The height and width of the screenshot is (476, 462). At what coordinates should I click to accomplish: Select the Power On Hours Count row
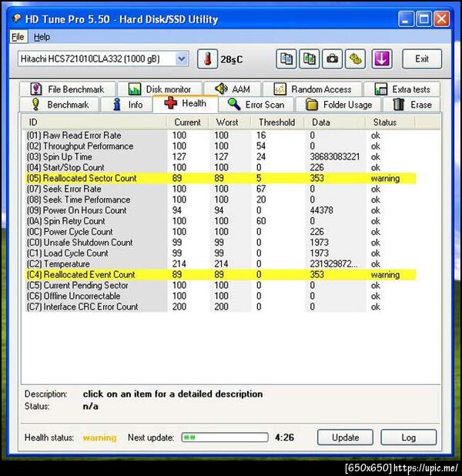221,210
